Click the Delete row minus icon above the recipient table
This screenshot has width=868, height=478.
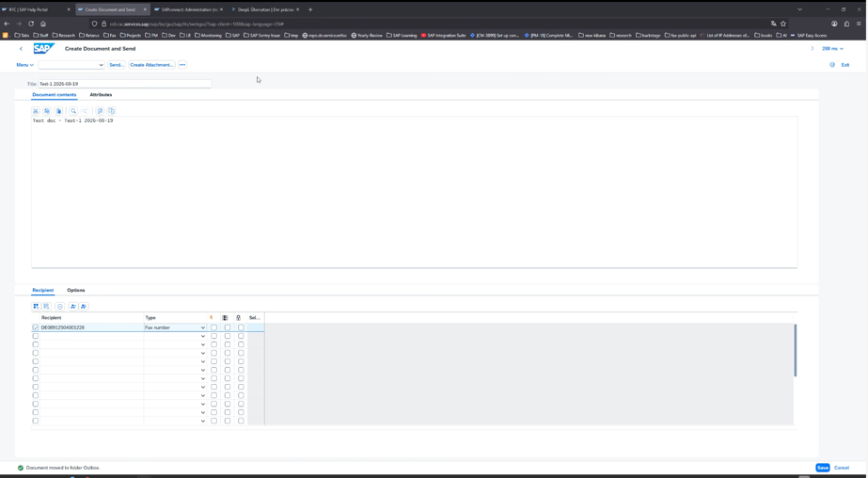coord(60,307)
